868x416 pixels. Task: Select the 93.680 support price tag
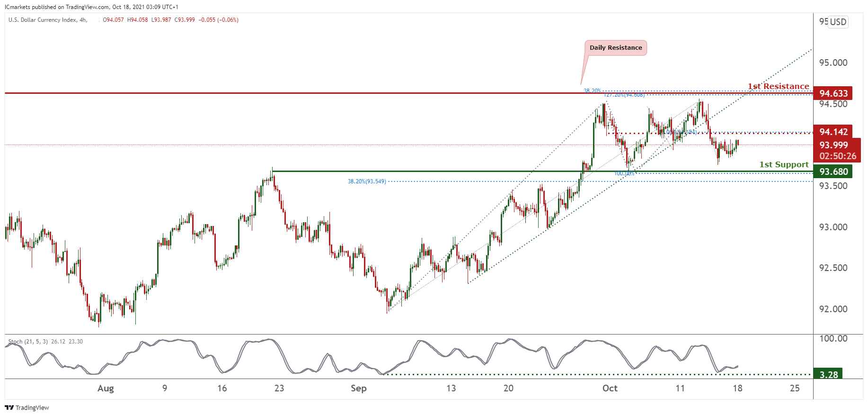point(833,172)
